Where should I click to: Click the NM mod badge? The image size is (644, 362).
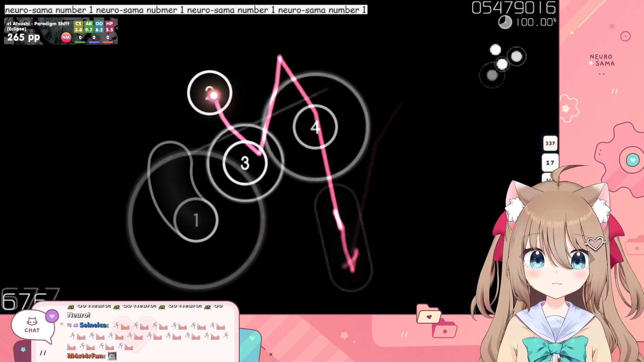click(x=66, y=38)
